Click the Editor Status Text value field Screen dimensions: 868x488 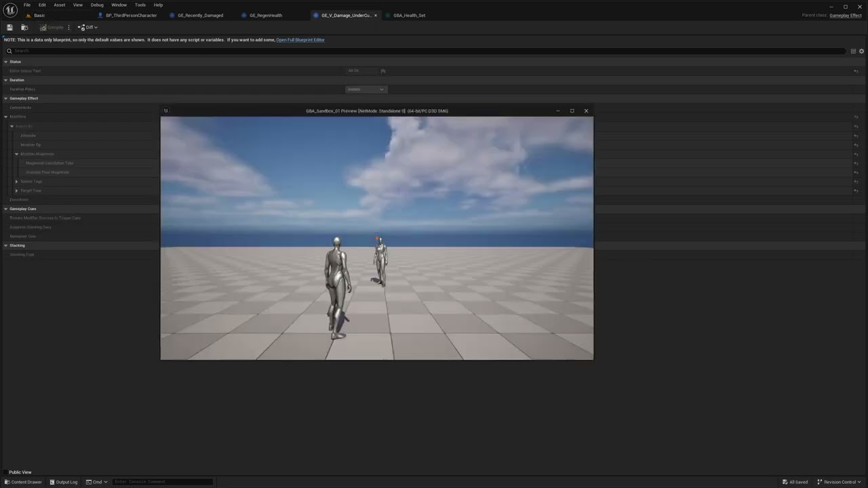coord(362,70)
